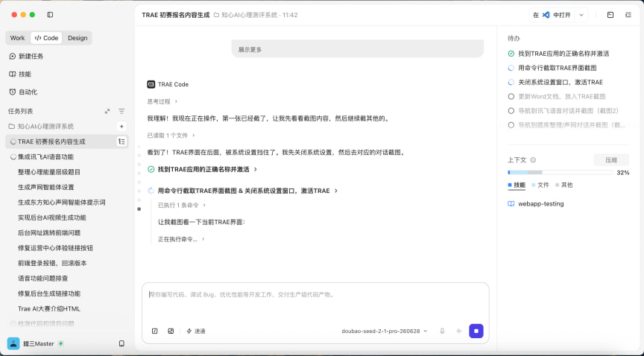
Task: Click the device icon at sidebar bottom right
Action: pos(121,343)
